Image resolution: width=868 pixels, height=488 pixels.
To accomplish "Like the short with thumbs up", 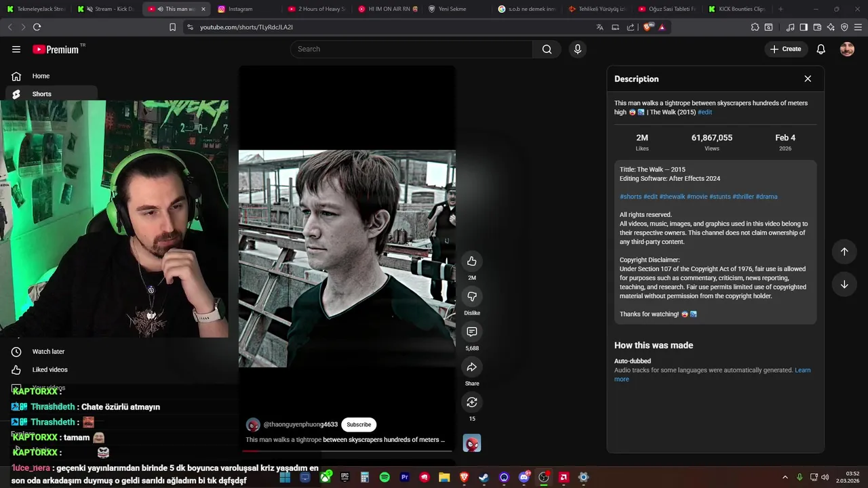I will [472, 261].
